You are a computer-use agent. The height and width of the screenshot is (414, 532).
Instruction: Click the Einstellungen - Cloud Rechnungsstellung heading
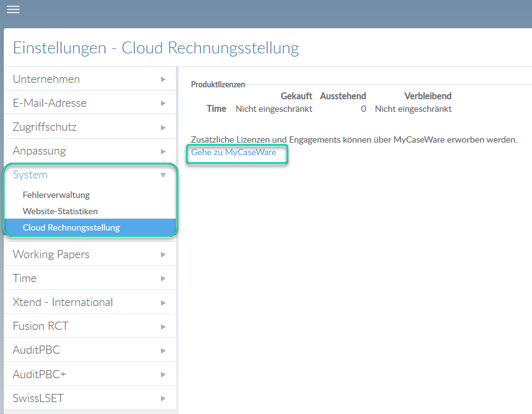pos(156,48)
